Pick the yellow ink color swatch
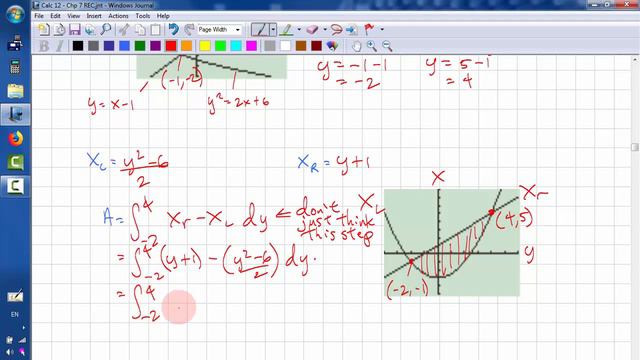Viewport: 640px width, 360px height. click(x=205, y=46)
